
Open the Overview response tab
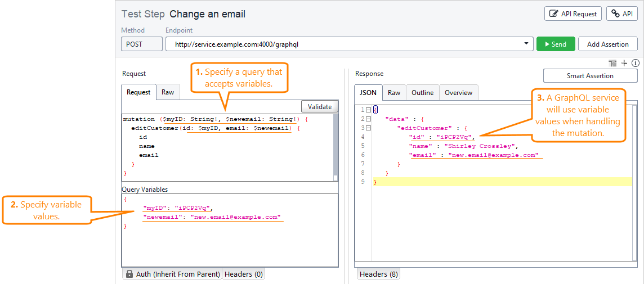459,93
